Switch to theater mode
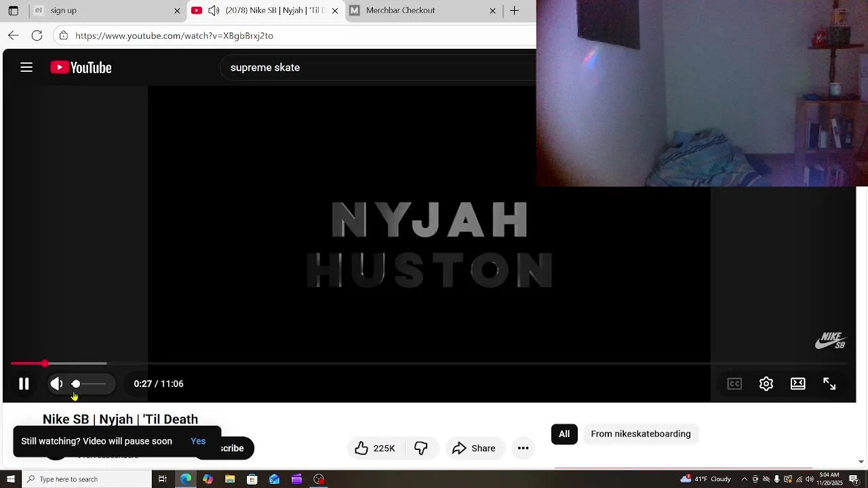The width and height of the screenshot is (868, 488). [x=798, y=384]
